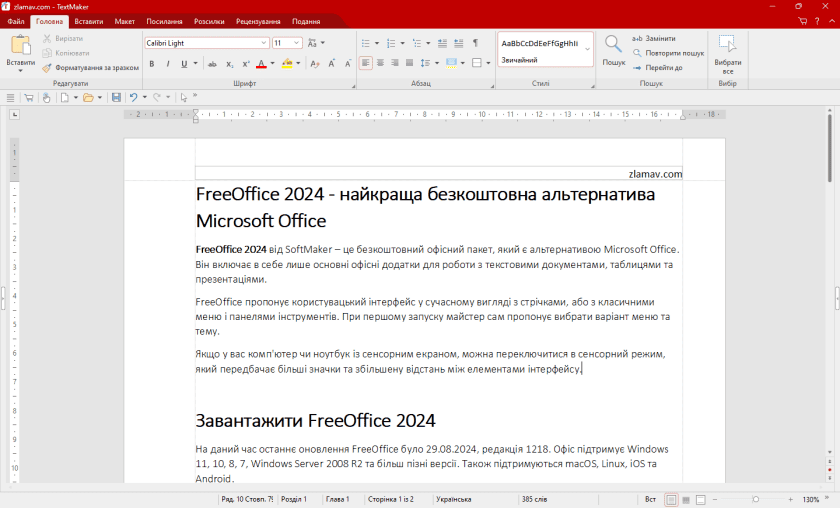The height and width of the screenshot is (508, 840).
Task: Align paragraph left
Action: click(365, 63)
